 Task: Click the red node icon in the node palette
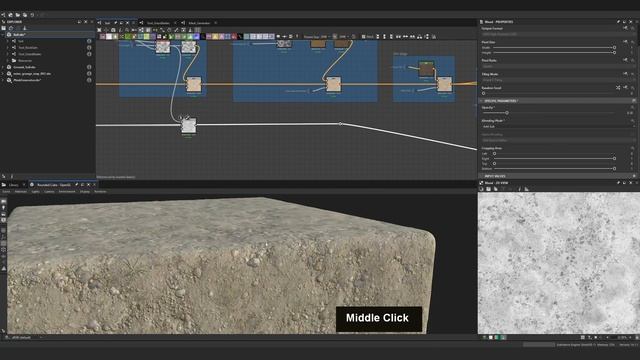click(x=234, y=37)
